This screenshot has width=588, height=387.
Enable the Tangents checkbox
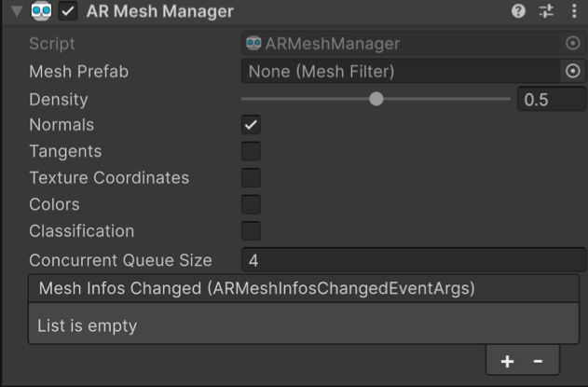coord(251,151)
